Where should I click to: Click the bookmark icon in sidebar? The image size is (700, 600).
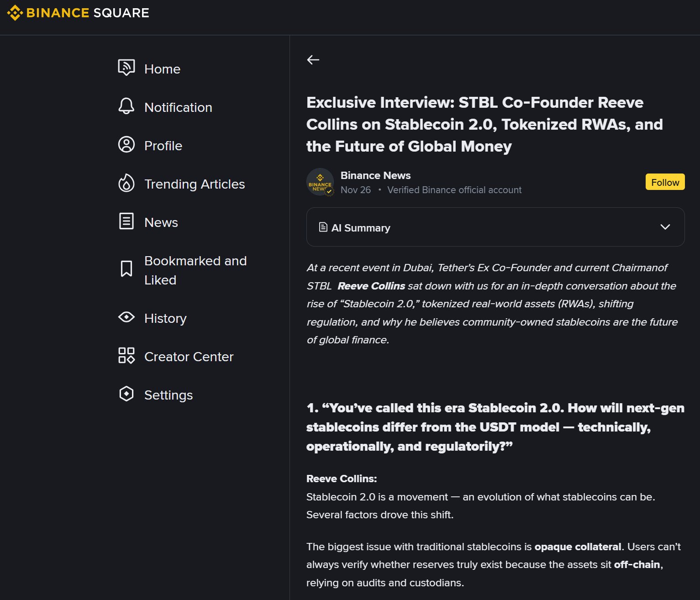point(126,269)
